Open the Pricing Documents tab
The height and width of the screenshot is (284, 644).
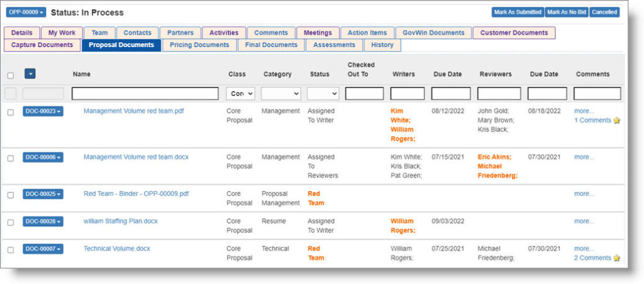coord(199,45)
